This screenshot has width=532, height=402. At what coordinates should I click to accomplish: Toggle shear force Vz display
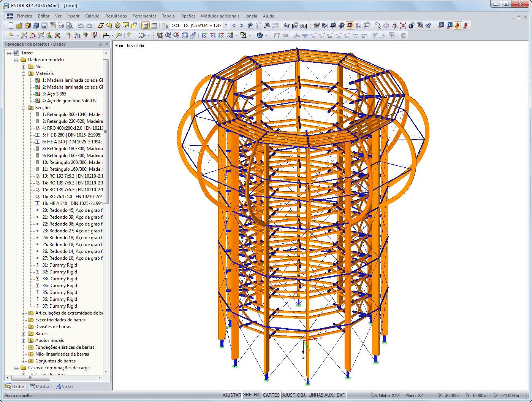(x=322, y=35)
